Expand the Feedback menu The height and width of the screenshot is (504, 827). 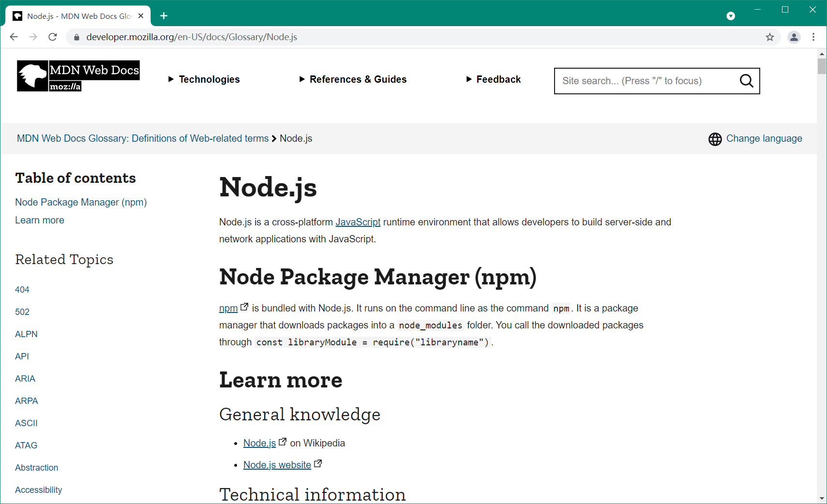point(493,79)
